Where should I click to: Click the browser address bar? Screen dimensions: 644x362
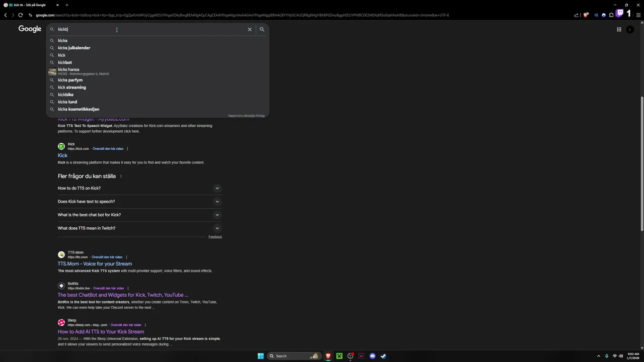[x=302, y=15]
